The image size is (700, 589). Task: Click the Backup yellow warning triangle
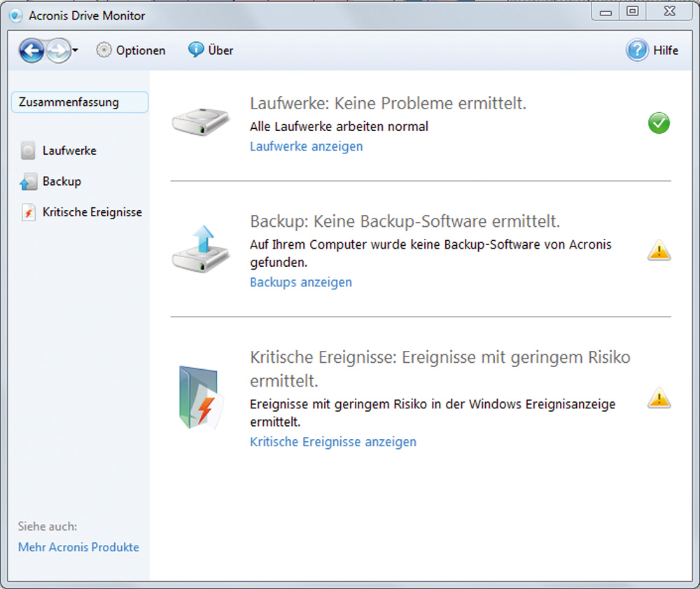pos(659,250)
